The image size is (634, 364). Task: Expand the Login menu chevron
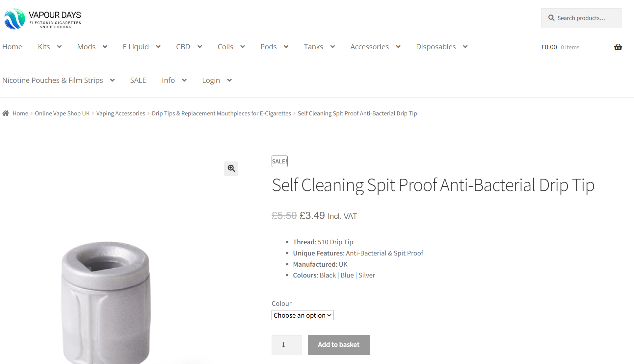pos(229,80)
